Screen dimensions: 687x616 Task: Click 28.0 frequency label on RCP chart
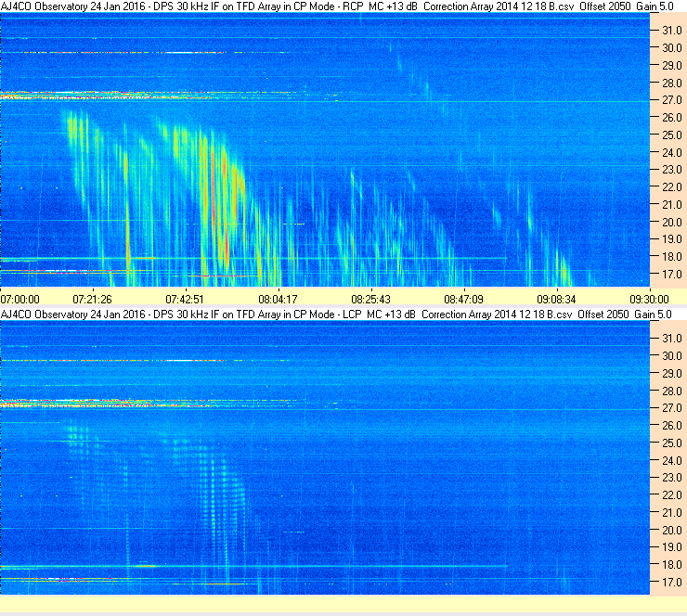click(x=672, y=83)
